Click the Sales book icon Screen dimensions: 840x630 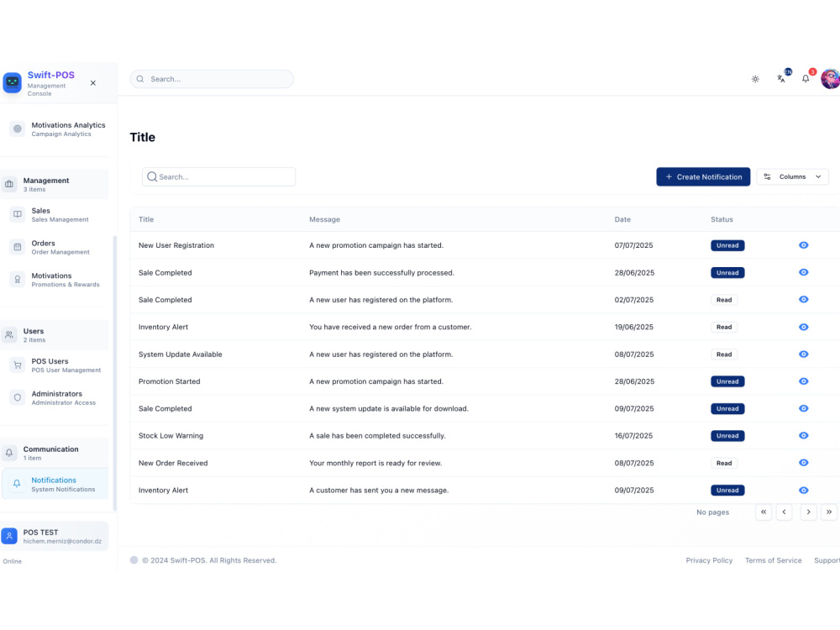coord(18,214)
